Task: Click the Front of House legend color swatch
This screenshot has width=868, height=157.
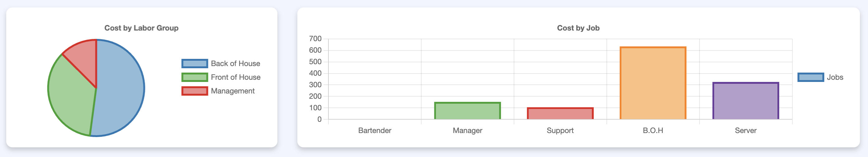Action: [x=194, y=77]
